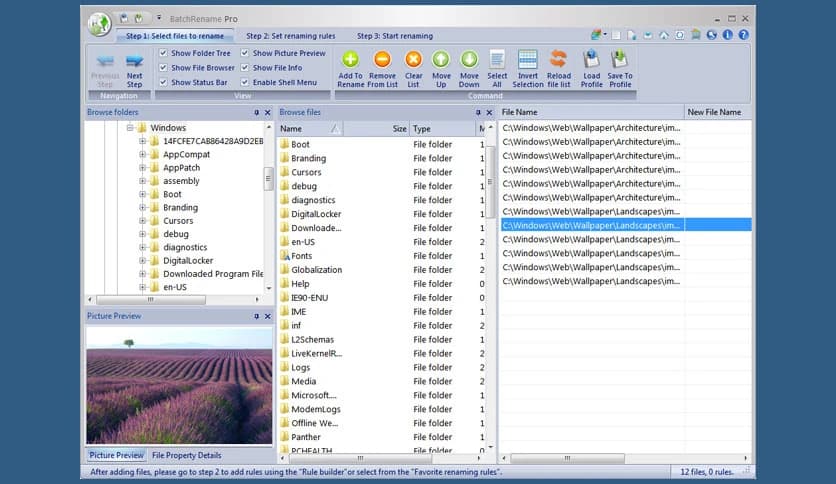This screenshot has width=836, height=484.
Task: Open Load Profile
Action: [x=591, y=69]
